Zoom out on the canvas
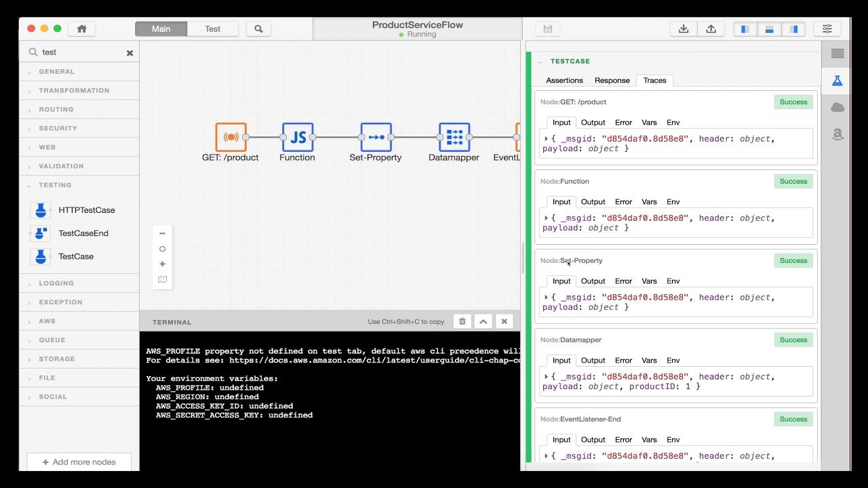The image size is (868, 488). click(162, 234)
